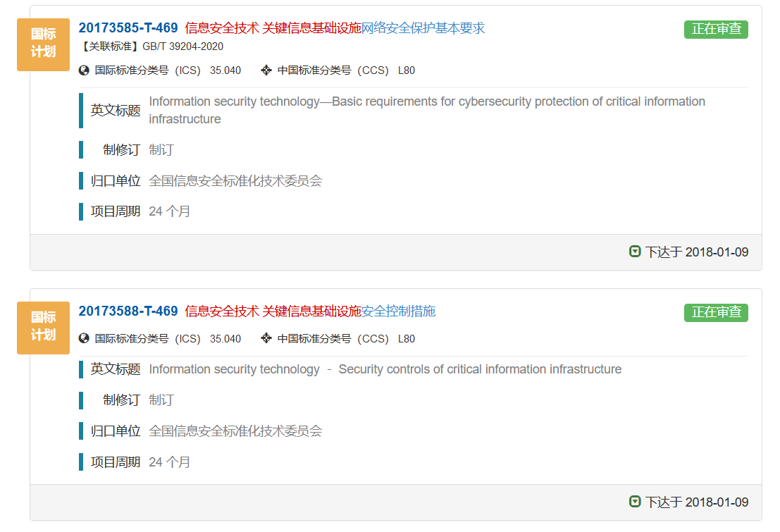Click second card's globe ICS icon

point(84,338)
